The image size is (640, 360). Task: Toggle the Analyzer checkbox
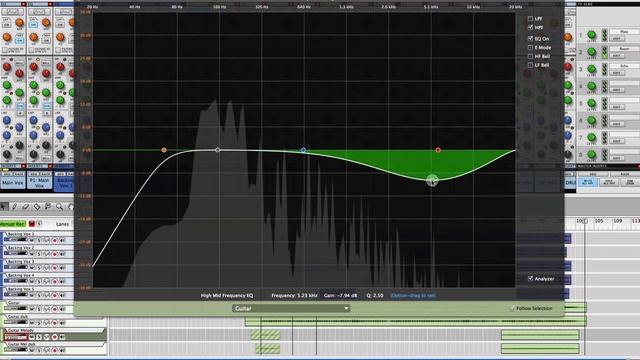(530, 278)
